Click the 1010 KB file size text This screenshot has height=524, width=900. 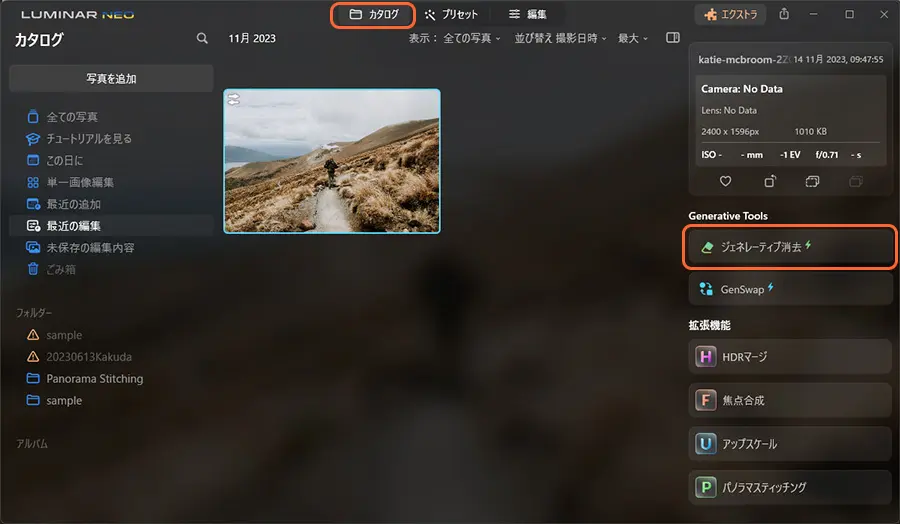[810, 131]
